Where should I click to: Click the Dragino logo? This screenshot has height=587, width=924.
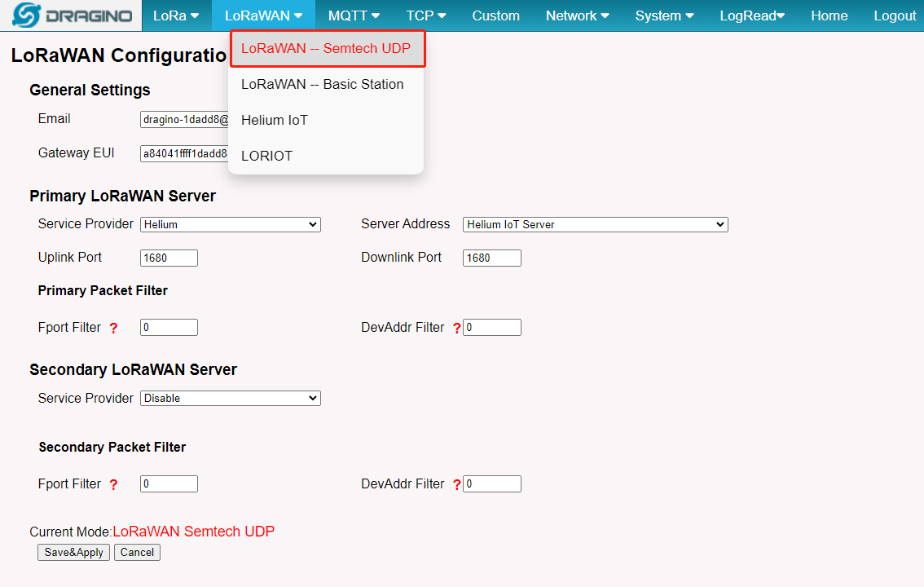click(x=72, y=15)
